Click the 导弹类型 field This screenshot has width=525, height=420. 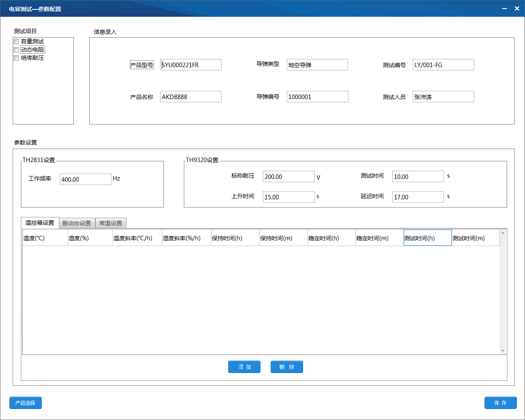coord(317,65)
